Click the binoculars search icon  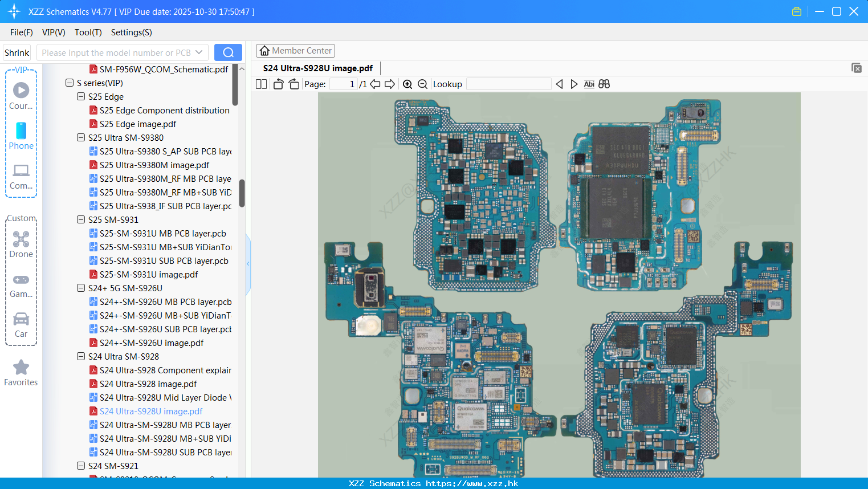point(604,84)
